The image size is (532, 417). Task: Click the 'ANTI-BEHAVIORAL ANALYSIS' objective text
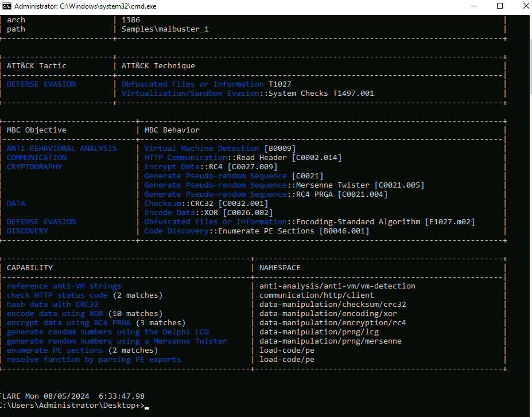(x=61, y=149)
